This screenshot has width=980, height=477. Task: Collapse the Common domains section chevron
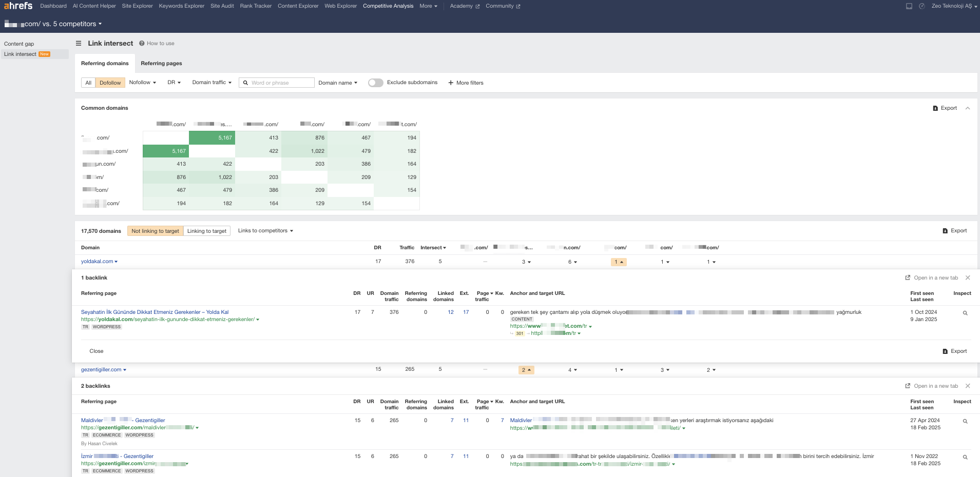click(x=968, y=108)
